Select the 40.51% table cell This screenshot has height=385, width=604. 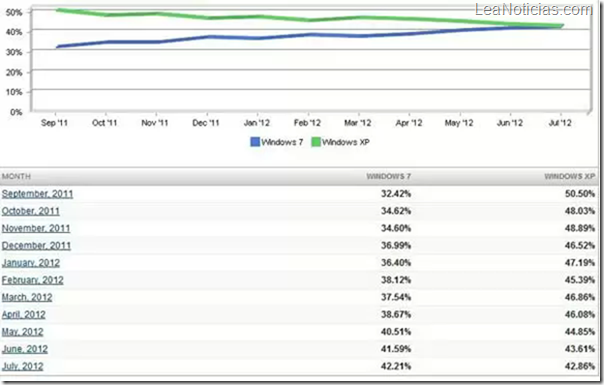click(396, 332)
